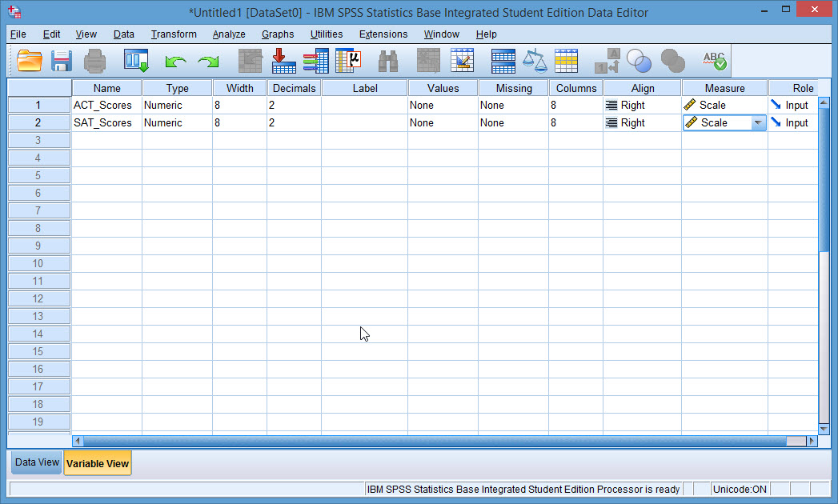Image resolution: width=838 pixels, height=504 pixels.
Task: Undo the last action with green arrow
Action: click(x=175, y=62)
